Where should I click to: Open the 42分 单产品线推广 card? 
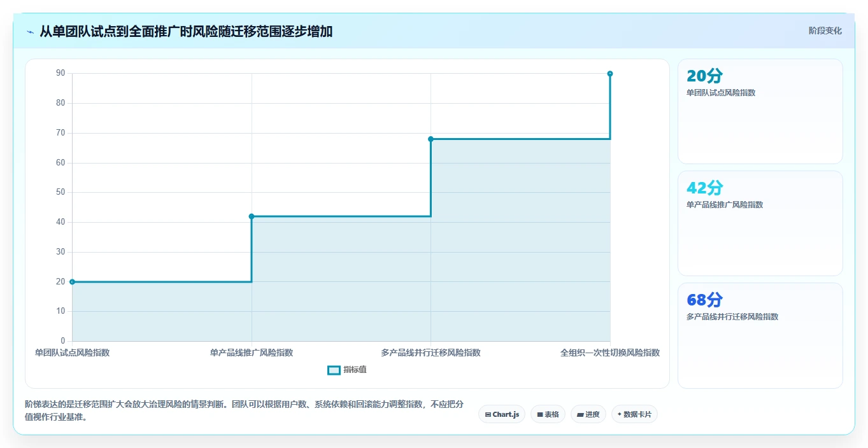coord(760,223)
